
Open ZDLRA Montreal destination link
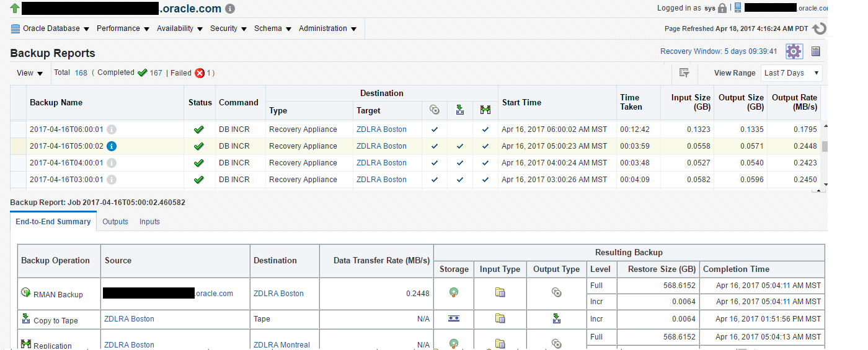click(x=281, y=344)
